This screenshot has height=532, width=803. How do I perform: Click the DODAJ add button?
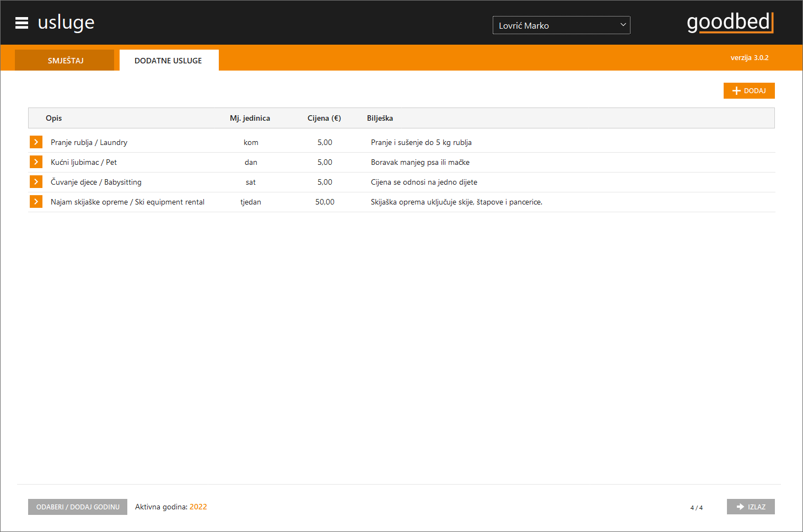(749, 91)
